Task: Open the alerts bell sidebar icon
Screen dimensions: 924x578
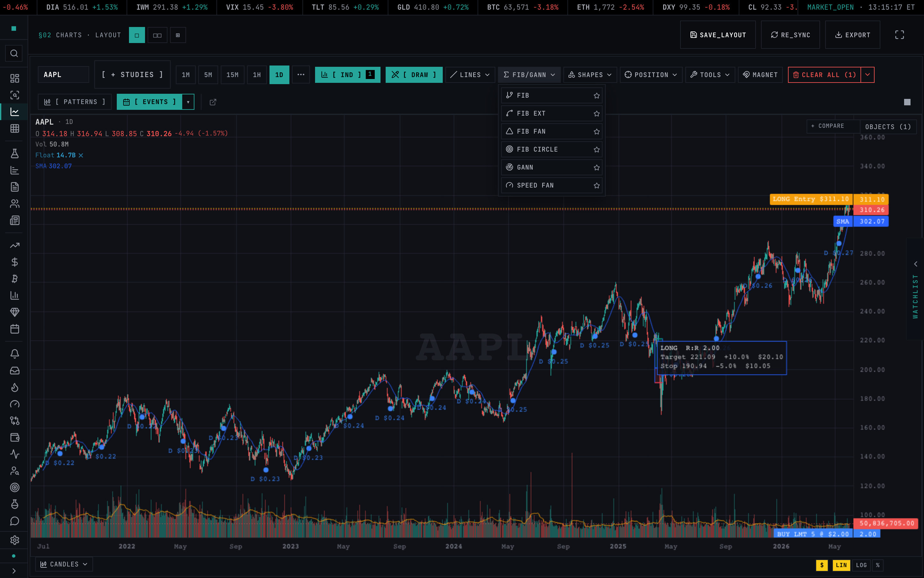Action: (x=14, y=354)
